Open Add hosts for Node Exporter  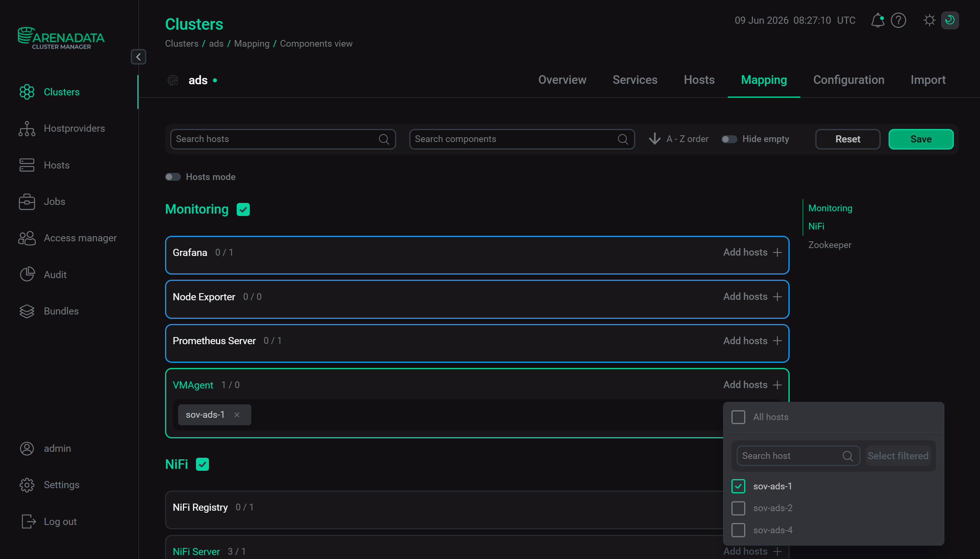pyautogui.click(x=752, y=297)
